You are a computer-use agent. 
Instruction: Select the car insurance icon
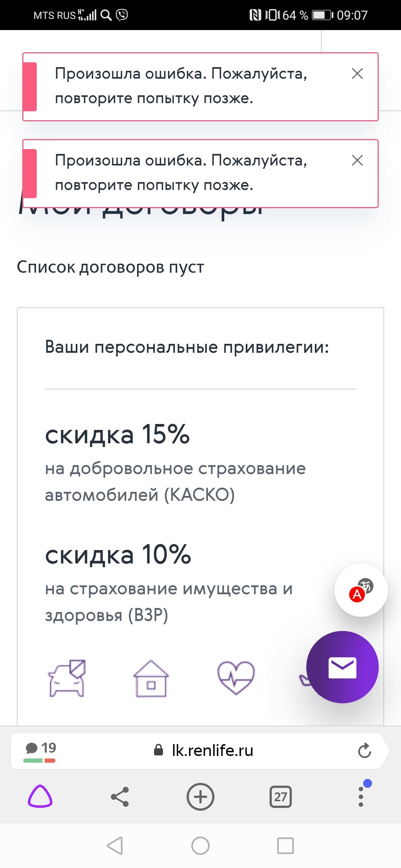67,678
